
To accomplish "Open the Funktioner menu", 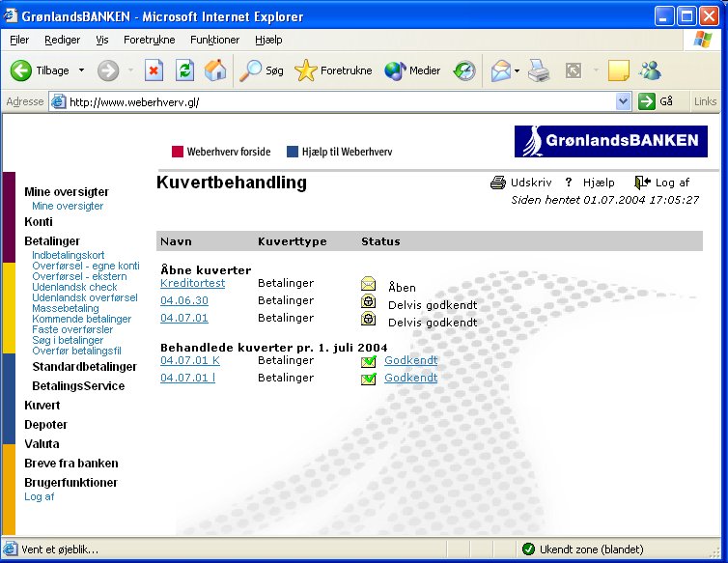I will click(215, 40).
